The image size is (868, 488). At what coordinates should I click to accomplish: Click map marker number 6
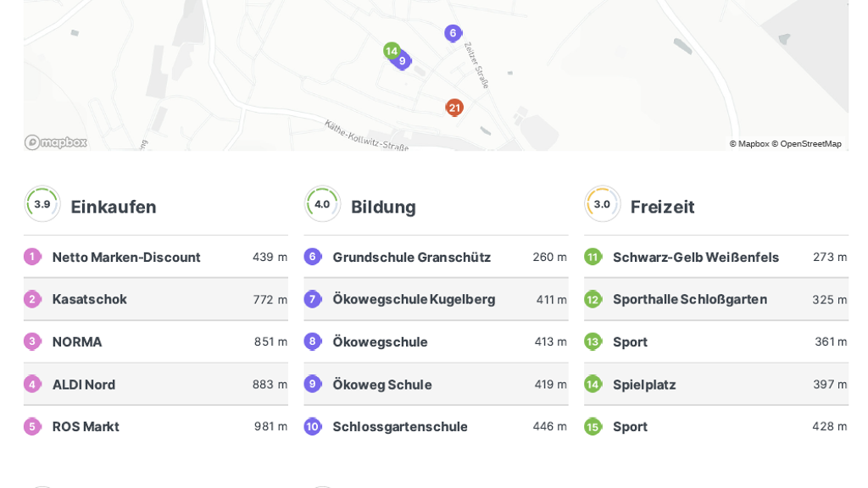[x=453, y=33]
